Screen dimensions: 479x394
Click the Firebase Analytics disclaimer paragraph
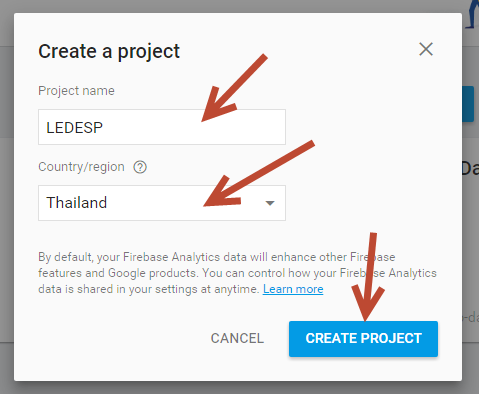(237, 273)
